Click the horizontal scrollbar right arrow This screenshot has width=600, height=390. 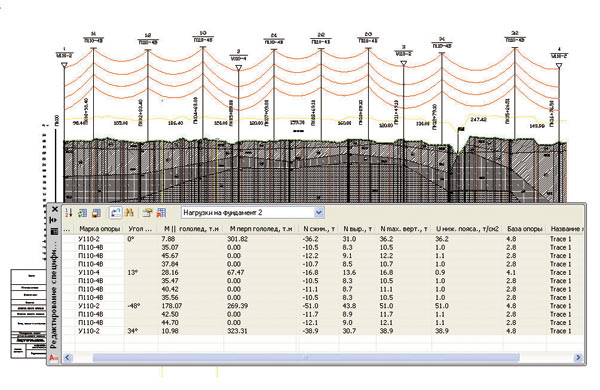coord(578,357)
